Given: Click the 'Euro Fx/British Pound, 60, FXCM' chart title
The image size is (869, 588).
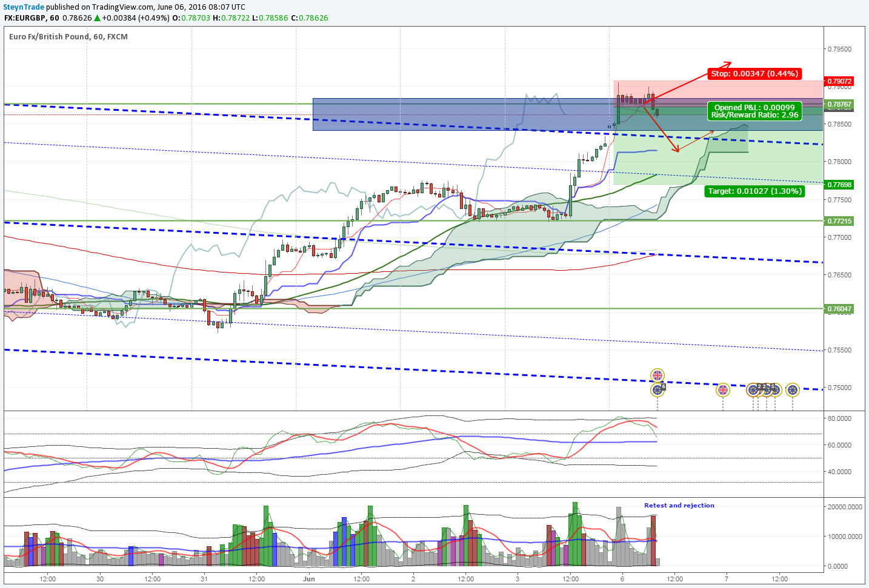Looking at the screenshot, I should (x=68, y=36).
